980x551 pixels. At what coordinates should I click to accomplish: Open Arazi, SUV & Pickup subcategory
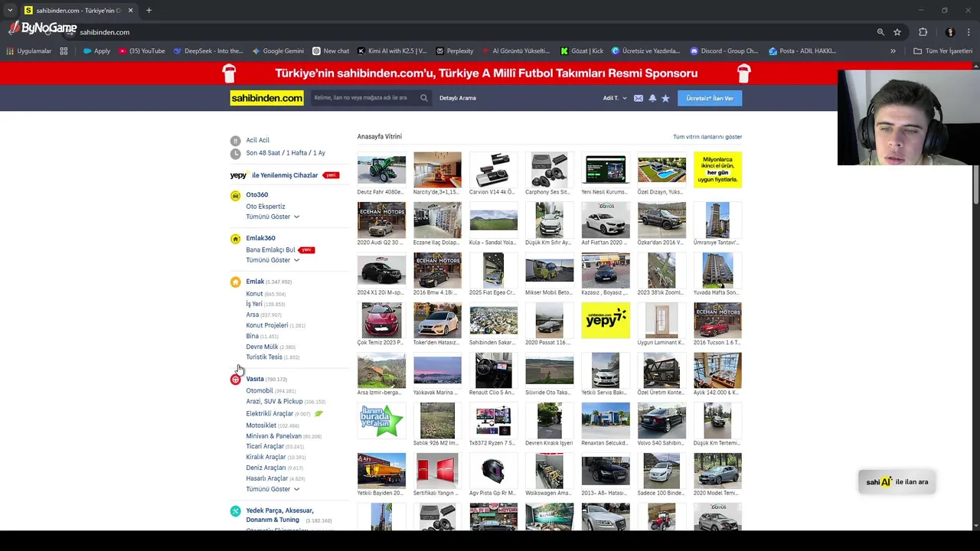point(274,402)
